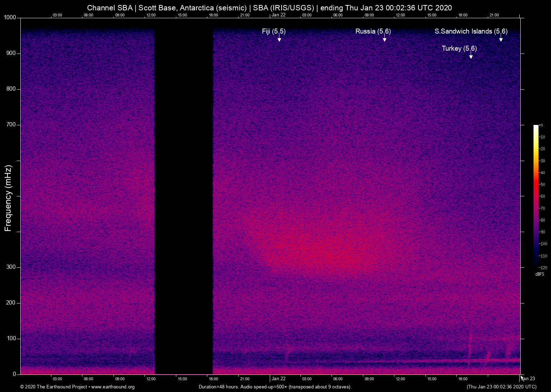This screenshot has height=392, width=551.
Task: Click the dBFS color scale bar
Action: [536, 196]
